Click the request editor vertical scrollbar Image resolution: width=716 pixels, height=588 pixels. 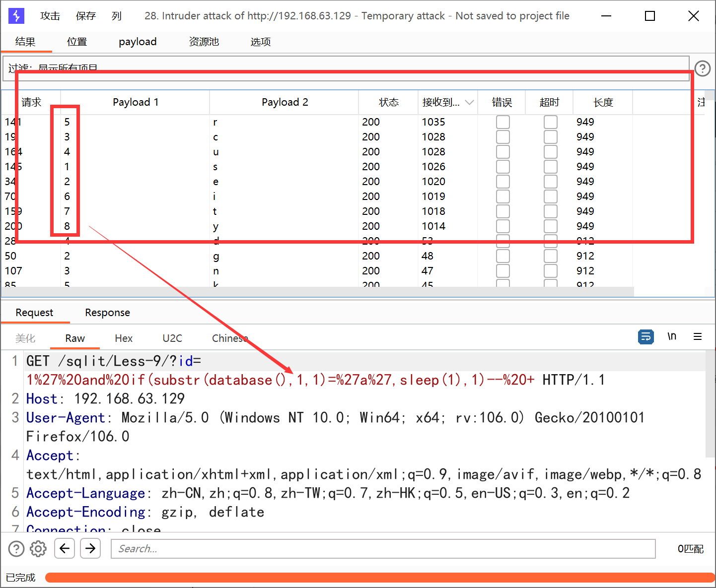[710, 404]
